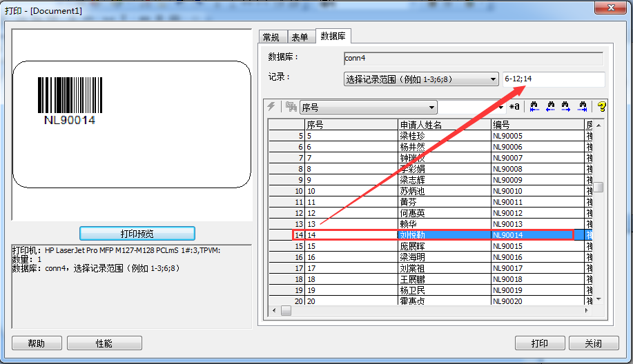Select the 数据库 tab
The width and height of the screenshot is (633, 364).
333,37
